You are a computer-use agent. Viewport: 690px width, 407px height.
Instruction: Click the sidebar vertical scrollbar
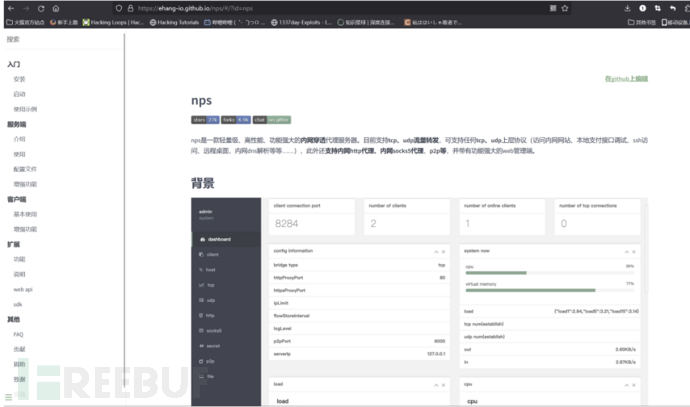[125, 211]
